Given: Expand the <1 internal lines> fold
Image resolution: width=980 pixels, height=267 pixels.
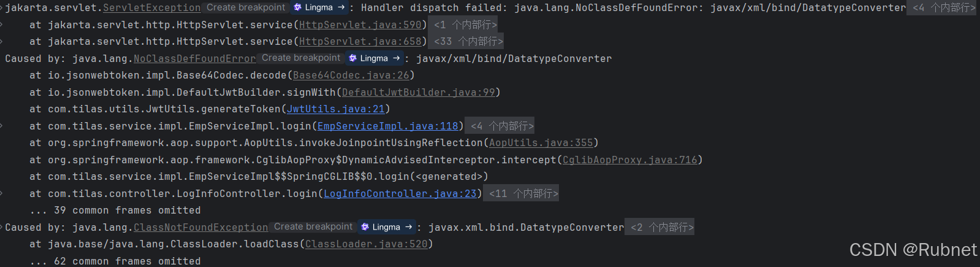Looking at the screenshot, I should coord(462,25).
